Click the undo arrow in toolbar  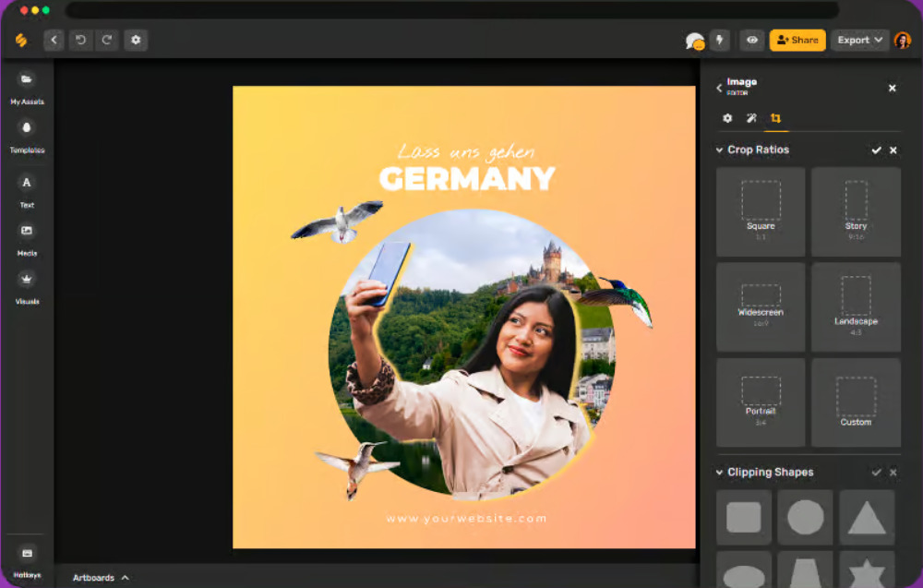point(80,40)
